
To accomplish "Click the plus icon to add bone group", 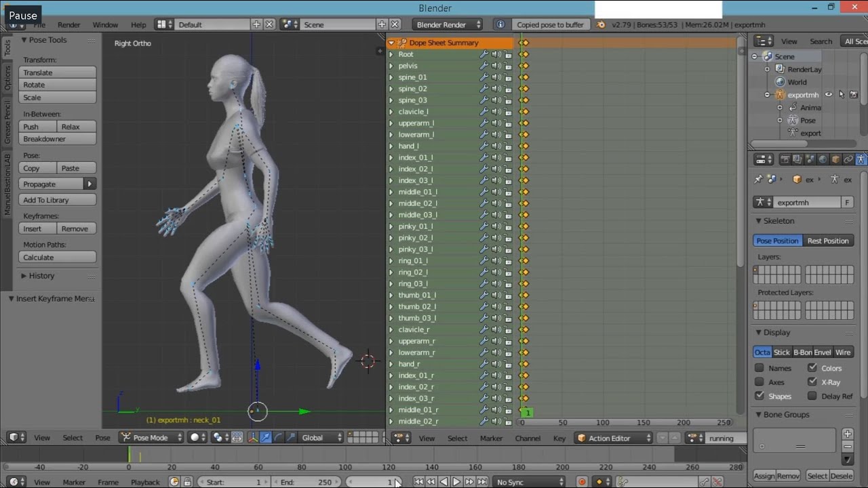I will point(848,434).
